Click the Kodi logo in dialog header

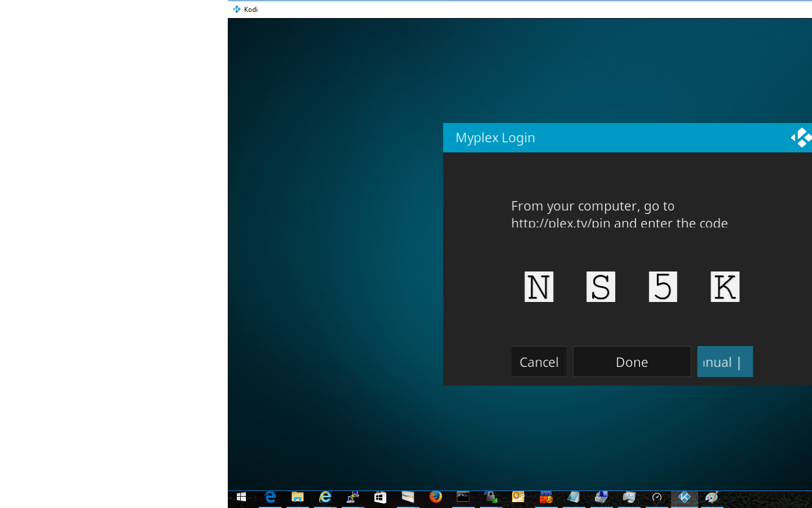pos(801,138)
